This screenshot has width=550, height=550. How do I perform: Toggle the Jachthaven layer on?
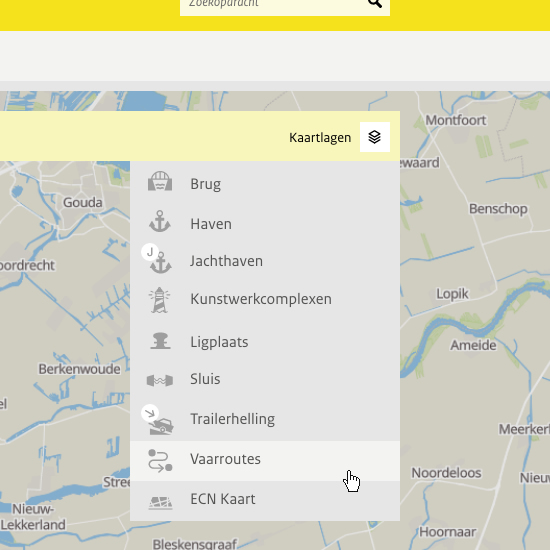point(265,261)
